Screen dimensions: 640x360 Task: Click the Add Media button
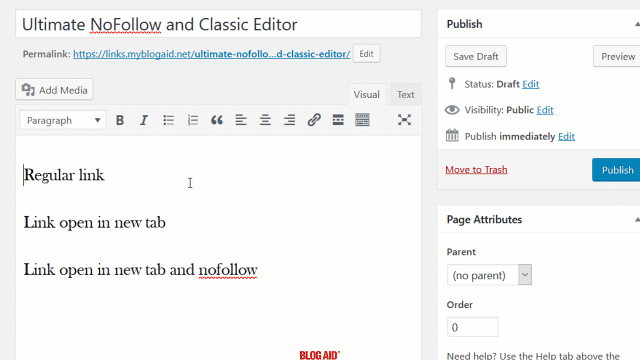54,90
